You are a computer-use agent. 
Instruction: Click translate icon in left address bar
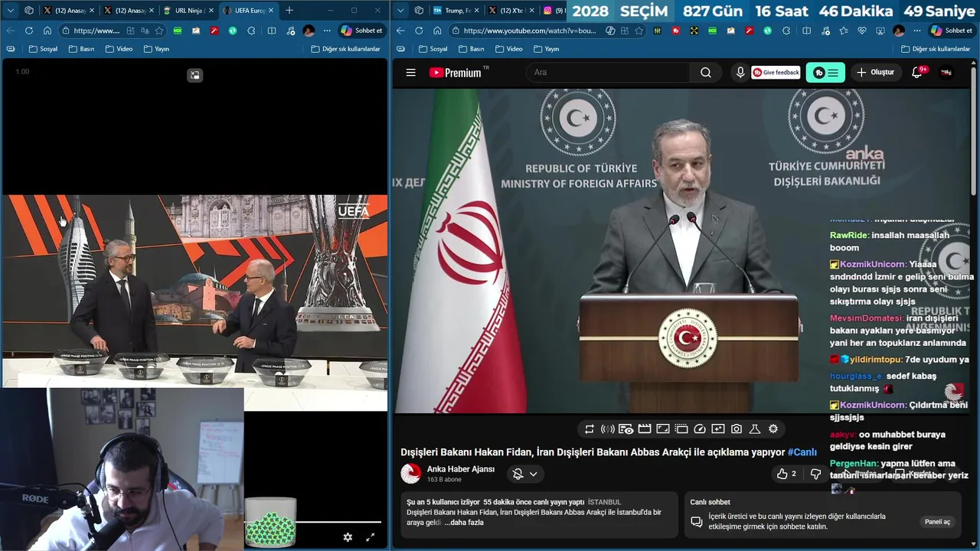click(x=145, y=31)
